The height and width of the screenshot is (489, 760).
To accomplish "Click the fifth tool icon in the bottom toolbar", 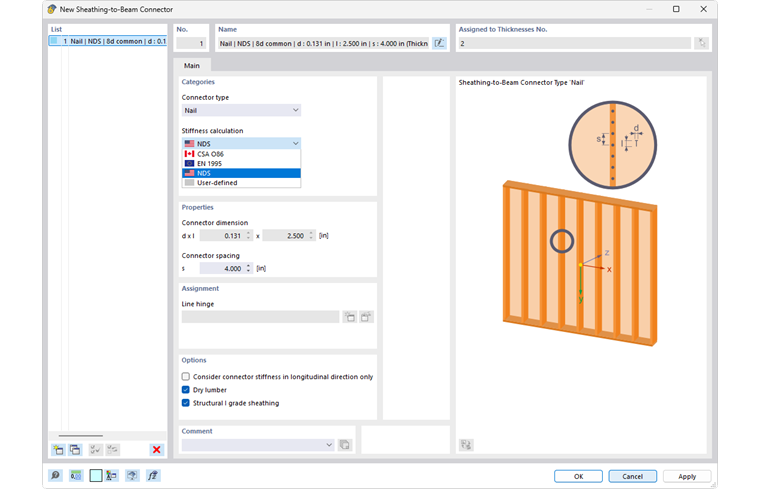I will coord(132,475).
